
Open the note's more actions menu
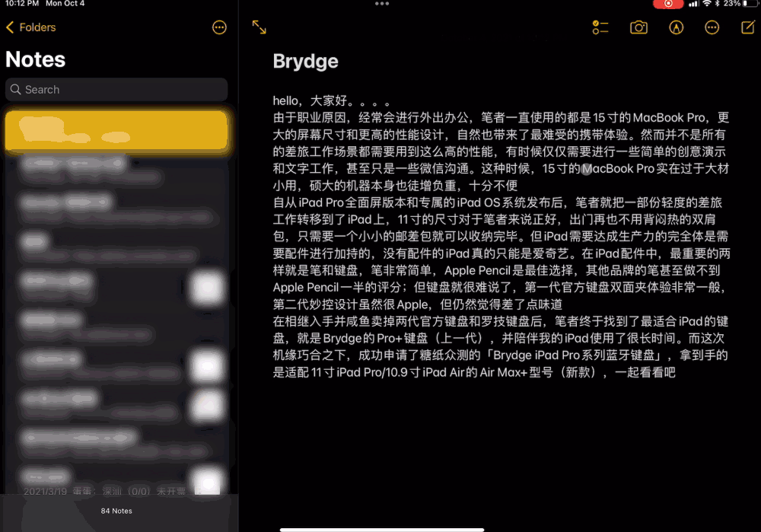(x=712, y=27)
